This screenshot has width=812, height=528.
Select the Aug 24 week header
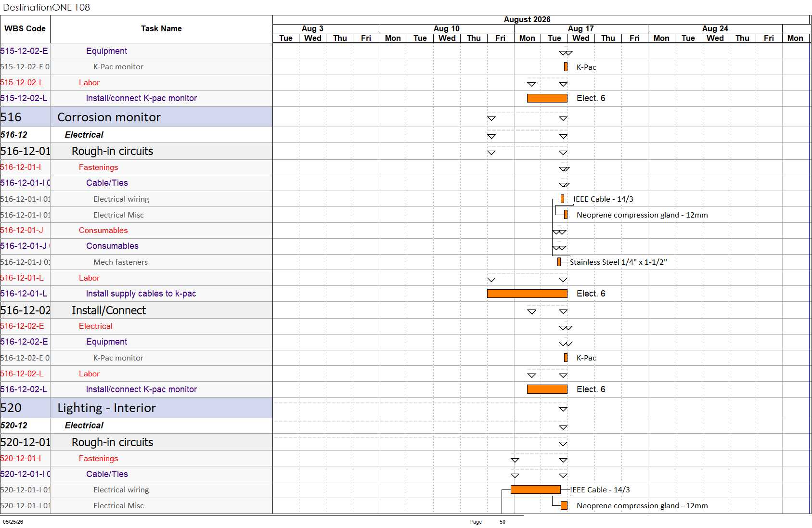[x=715, y=28]
